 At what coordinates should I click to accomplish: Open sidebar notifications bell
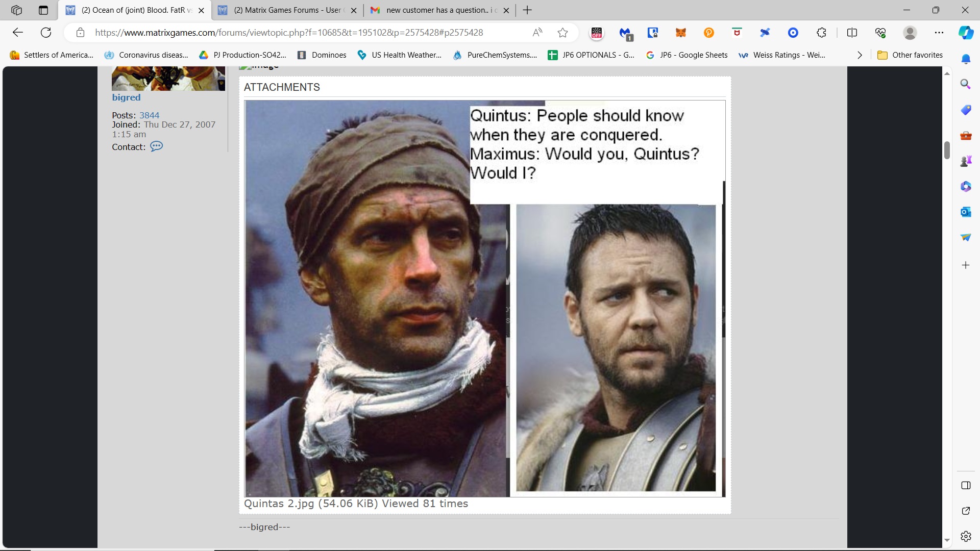point(966,59)
